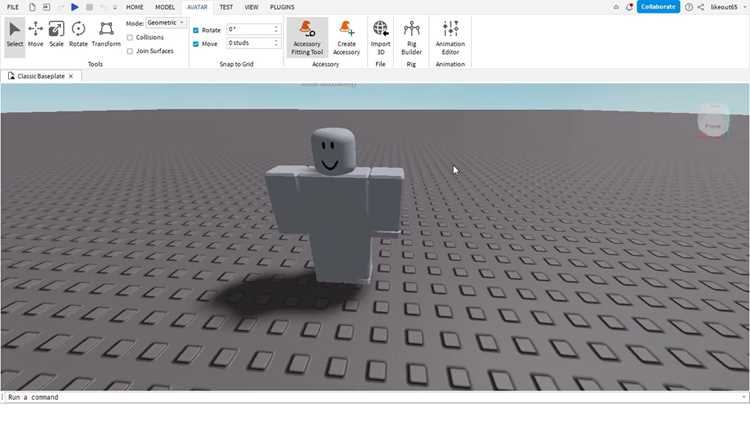The image size is (750, 421).
Task: Click in the Move studs value field
Action: coord(250,43)
